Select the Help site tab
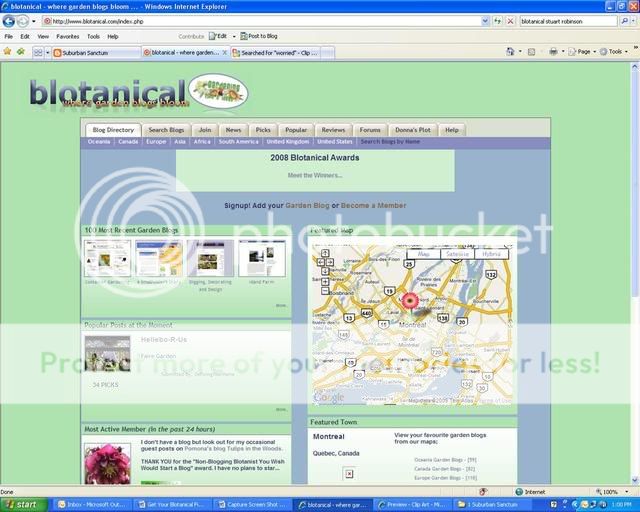Screen dimensions: 640x512 [451, 130]
